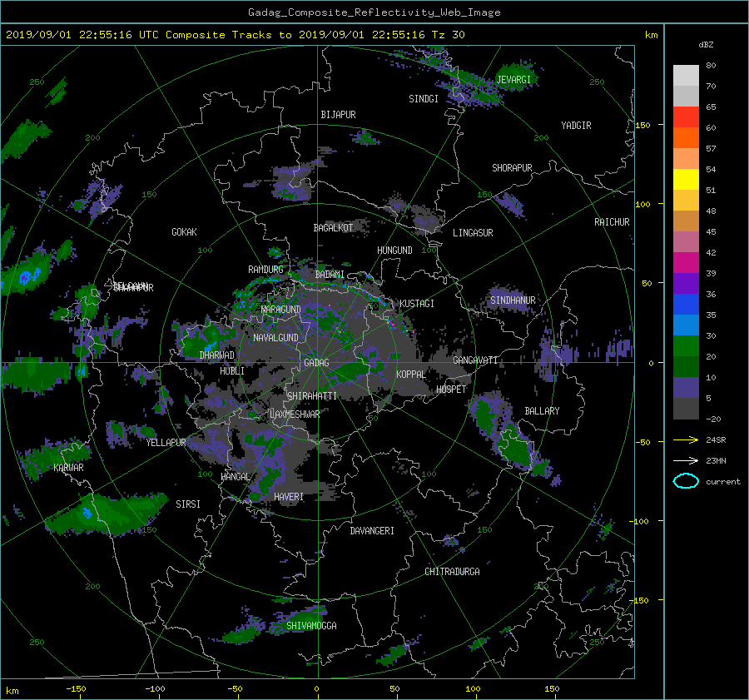This screenshot has width=749, height=700.
Task: Click the SINDHANUR label
Action: tap(513, 300)
